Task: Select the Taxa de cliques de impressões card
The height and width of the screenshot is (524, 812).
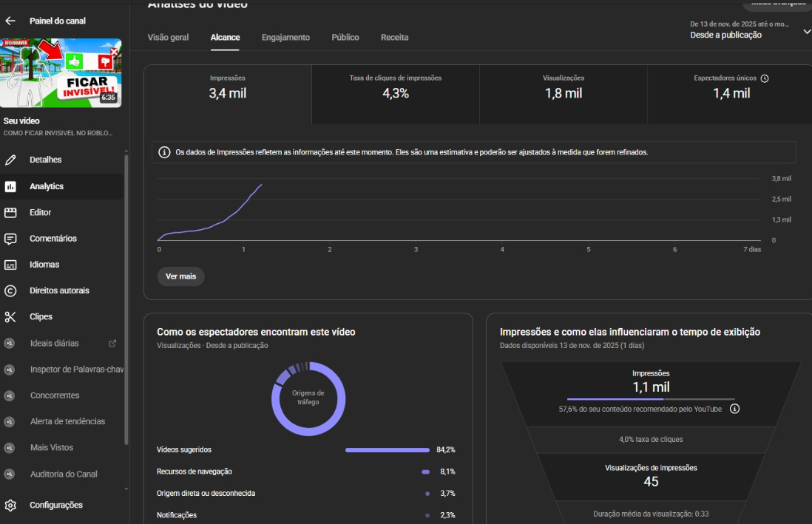Action: (x=395, y=94)
